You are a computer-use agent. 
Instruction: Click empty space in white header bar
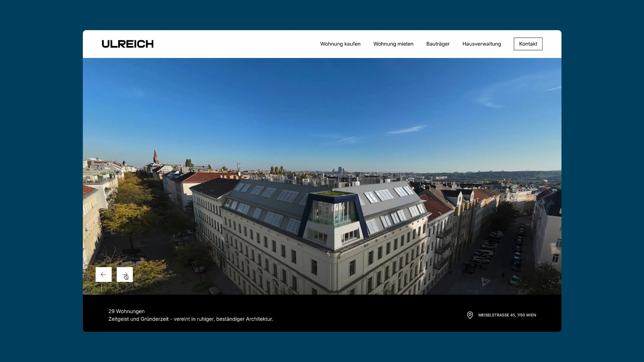tap(235, 44)
